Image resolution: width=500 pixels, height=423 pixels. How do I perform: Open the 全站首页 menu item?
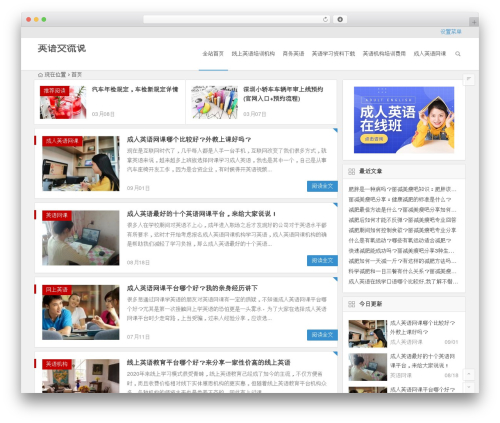[x=213, y=54]
